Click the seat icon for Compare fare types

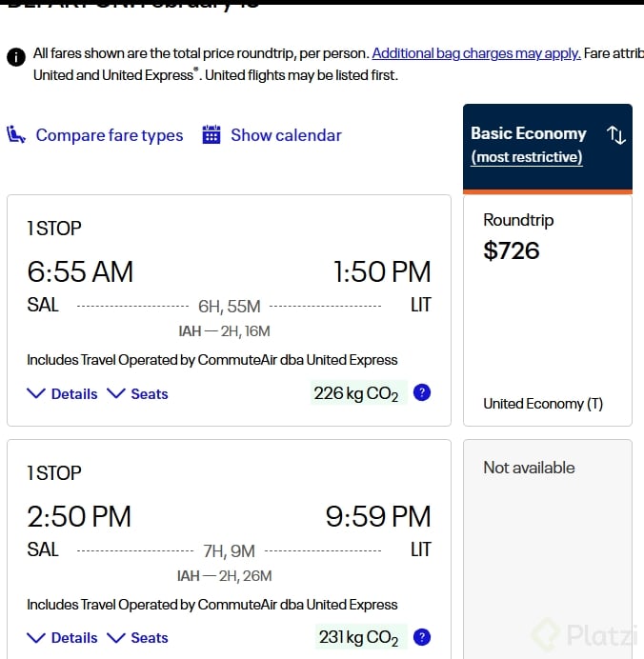(x=16, y=135)
